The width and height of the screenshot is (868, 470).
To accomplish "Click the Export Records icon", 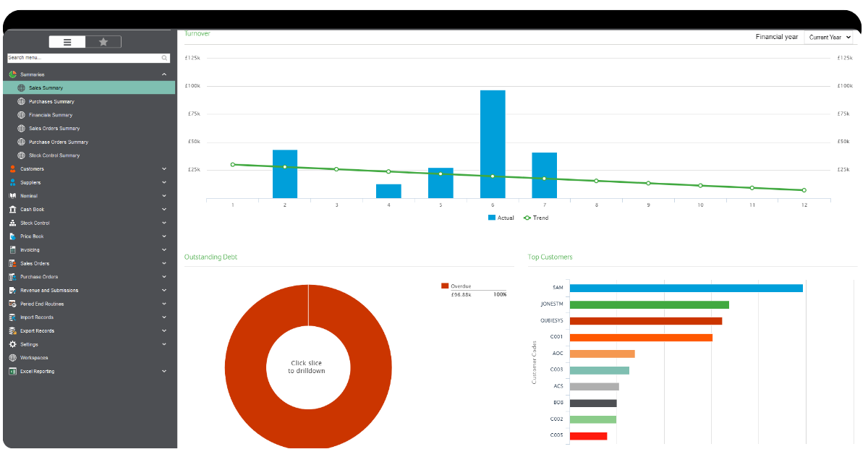I will 12,330.
